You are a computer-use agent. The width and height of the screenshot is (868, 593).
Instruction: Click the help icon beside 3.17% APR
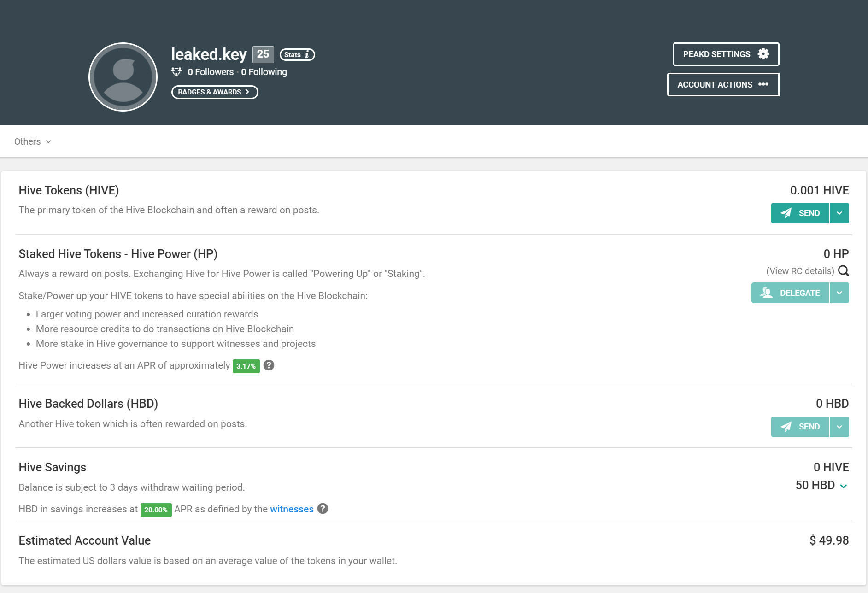[x=269, y=365]
